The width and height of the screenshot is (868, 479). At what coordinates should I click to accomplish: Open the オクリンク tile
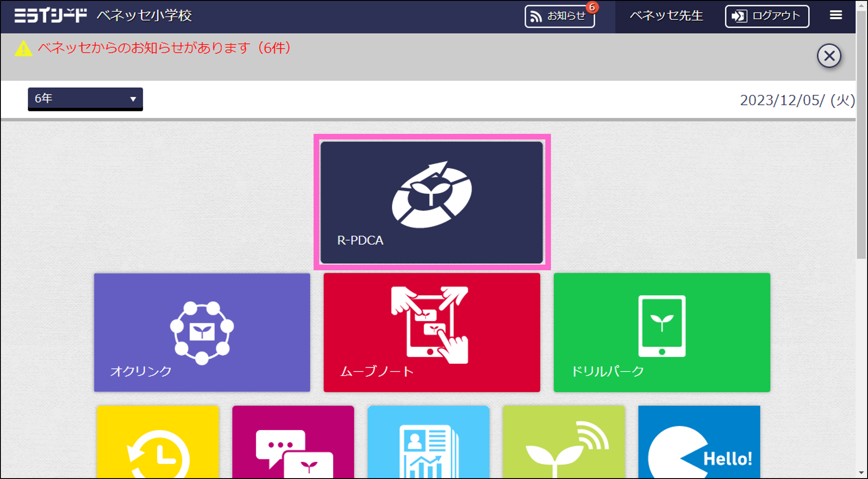[x=202, y=333]
